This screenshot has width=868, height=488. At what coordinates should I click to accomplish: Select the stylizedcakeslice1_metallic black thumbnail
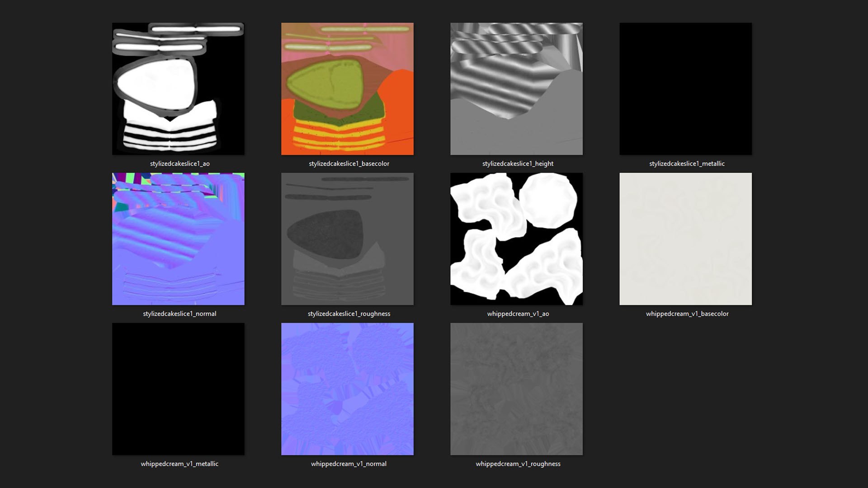[x=685, y=89]
